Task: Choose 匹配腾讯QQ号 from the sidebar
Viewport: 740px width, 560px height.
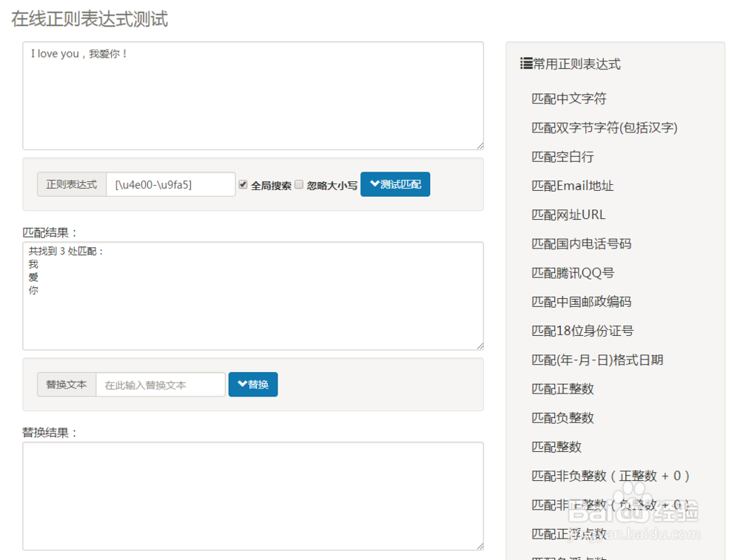Action: pyautogui.click(x=573, y=273)
